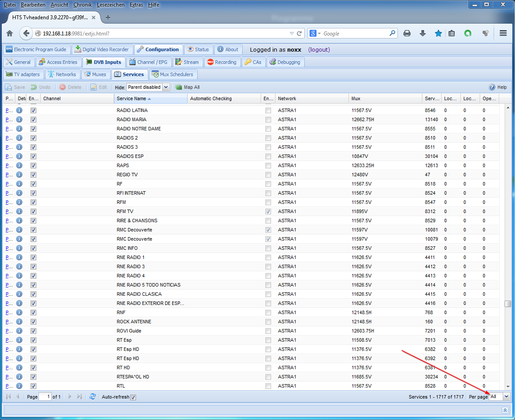This screenshot has width=515, height=420.
Task: Open the play link for RADIOS 2 row
Action: tap(9, 138)
